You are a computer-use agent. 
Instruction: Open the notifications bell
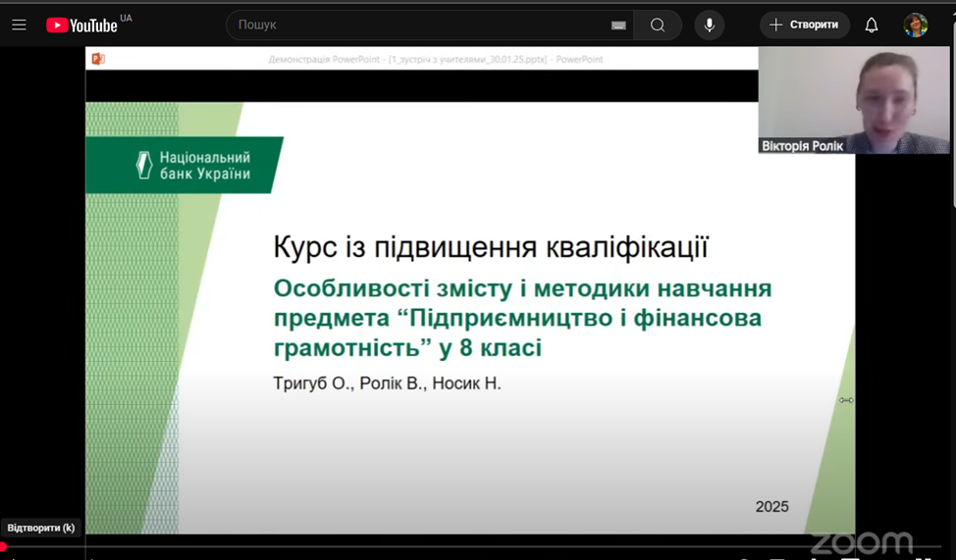[x=871, y=25]
